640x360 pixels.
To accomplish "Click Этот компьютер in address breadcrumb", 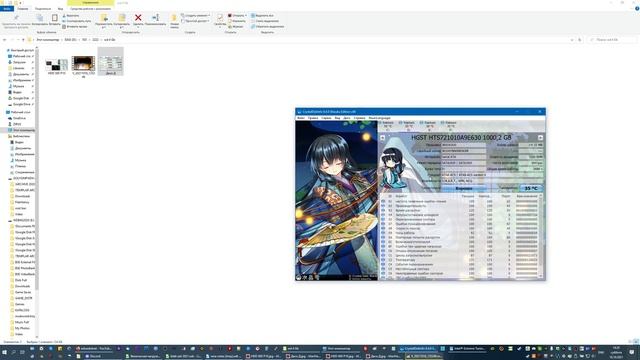I will pyautogui.click(x=48, y=40).
